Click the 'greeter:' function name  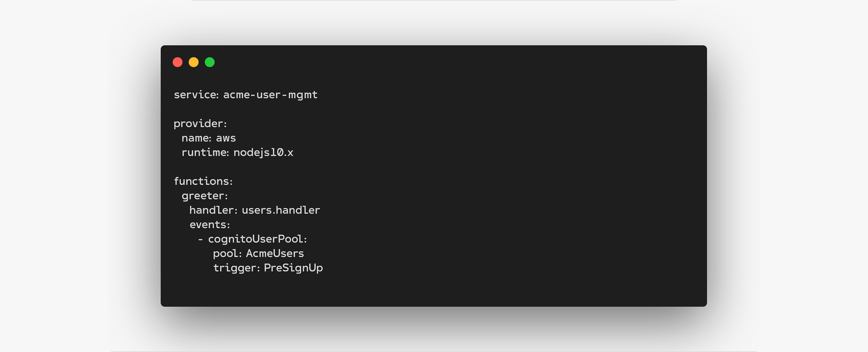(205, 196)
